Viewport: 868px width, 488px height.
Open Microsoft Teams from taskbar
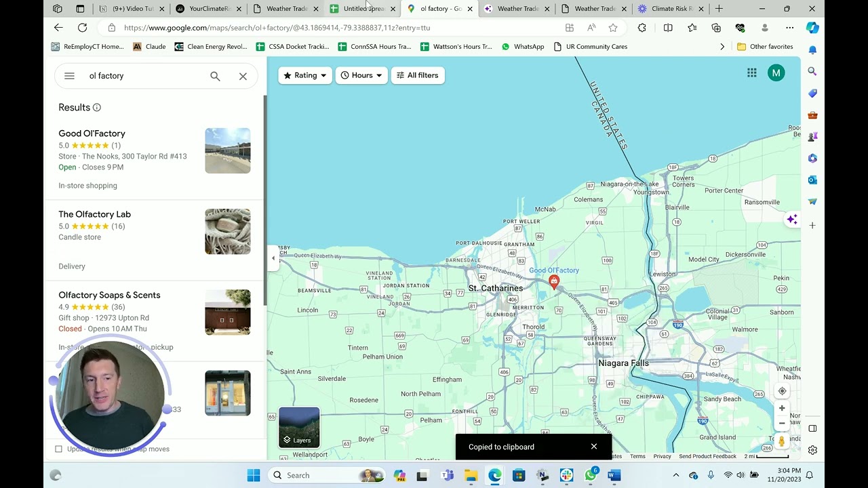pos(447,475)
